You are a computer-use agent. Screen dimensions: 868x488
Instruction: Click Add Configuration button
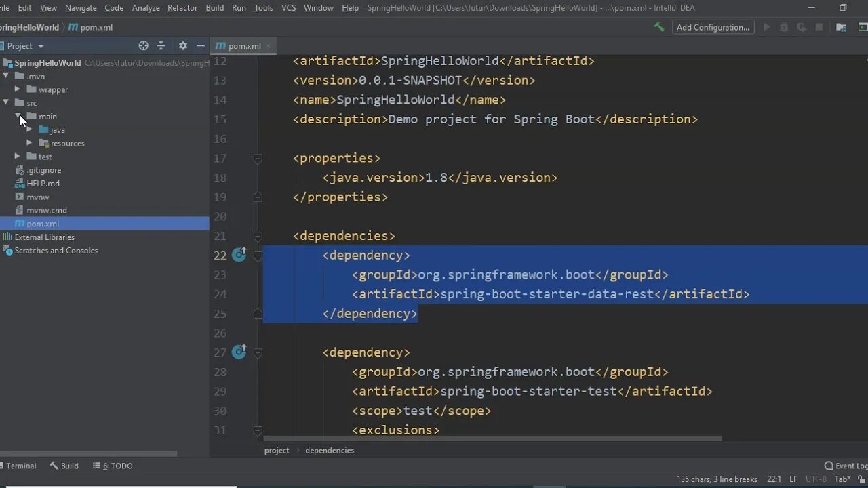tap(713, 27)
